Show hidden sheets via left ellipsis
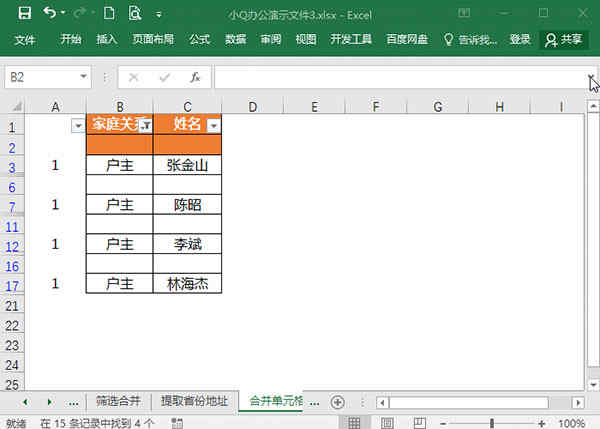This screenshot has width=600, height=429. [73, 403]
